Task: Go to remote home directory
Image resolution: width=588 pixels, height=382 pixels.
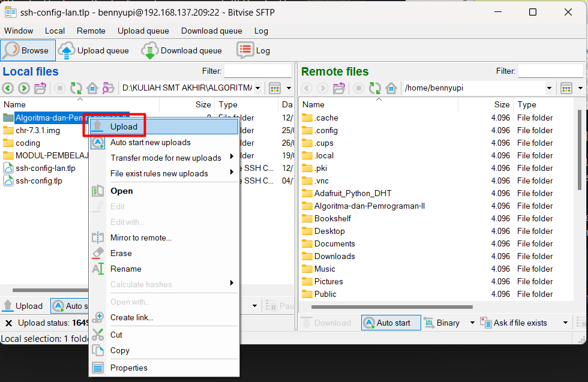Action: [x=391, y=89]
